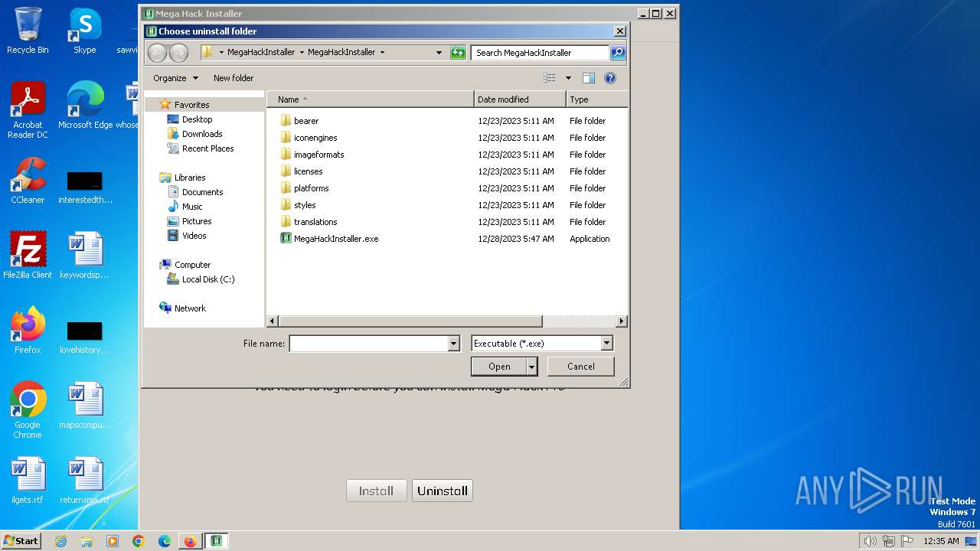Open the Google Chrome desktop shortcut
980x551 pixels.
(x=28, y=410)
